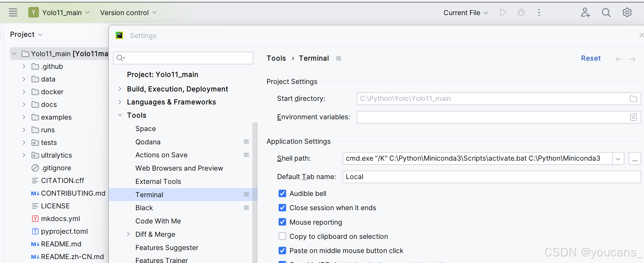
Task: Enable Copy to clipboard on selection
Action: (x=282, y=236)
